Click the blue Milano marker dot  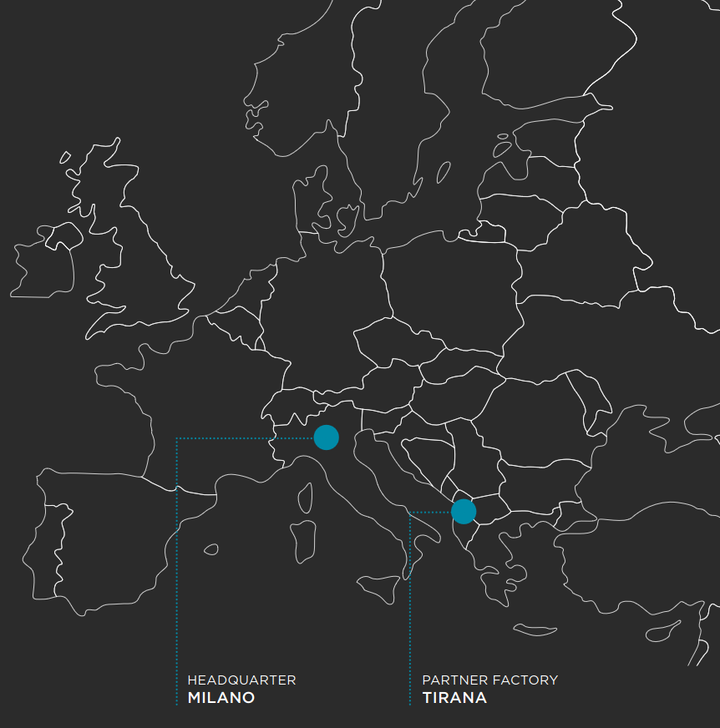[x=326, y=437]
